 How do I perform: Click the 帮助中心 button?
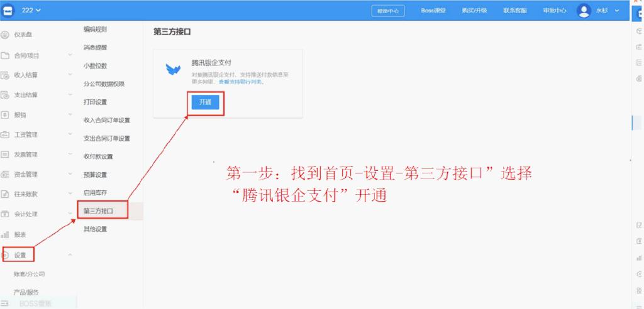click(387, 11)
